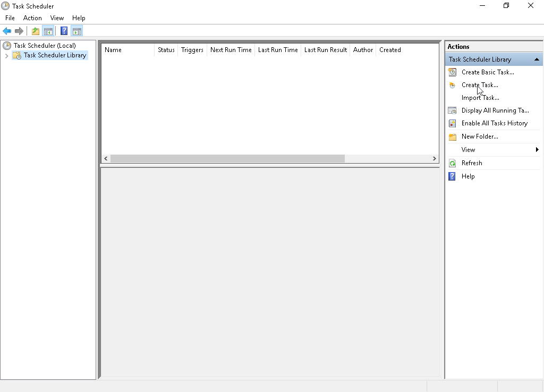Open the File menu
This screenshot has width=544, height=392.
[x=10, y=18]
